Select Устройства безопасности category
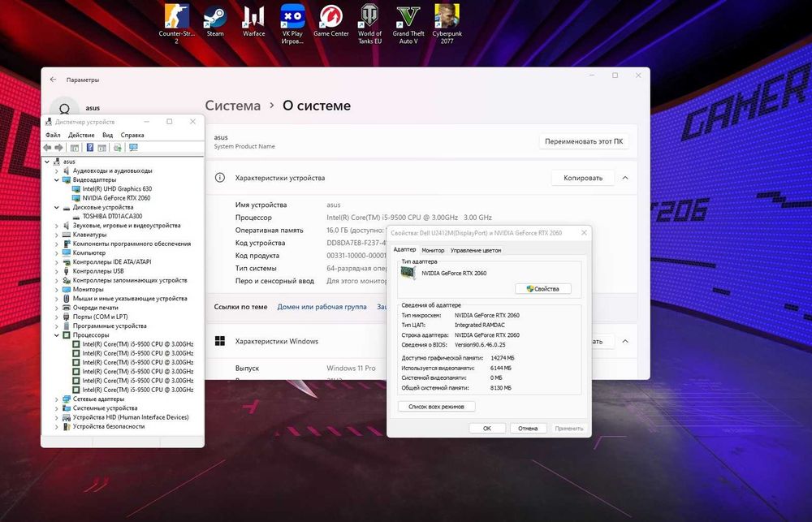812x522 pixels. (x=109, y=427)
